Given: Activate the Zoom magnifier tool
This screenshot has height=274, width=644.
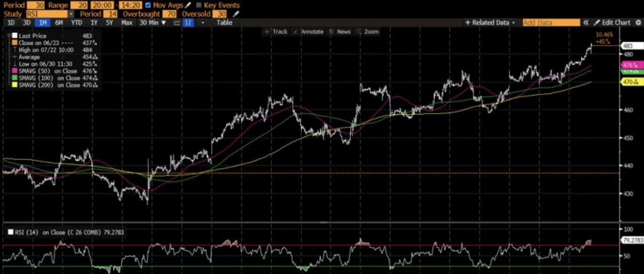Looking at the screenshot, I should (367, 32).
